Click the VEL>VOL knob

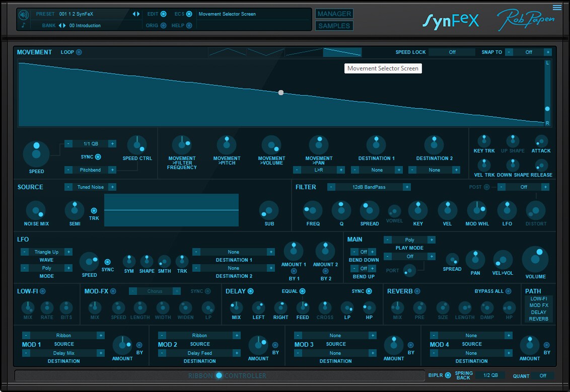click(503, 259)
